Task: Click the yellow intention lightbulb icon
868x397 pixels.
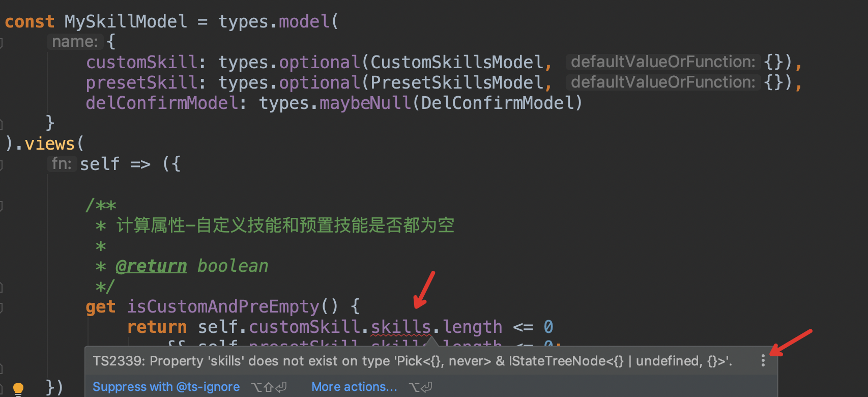Action: pos(18,387)
